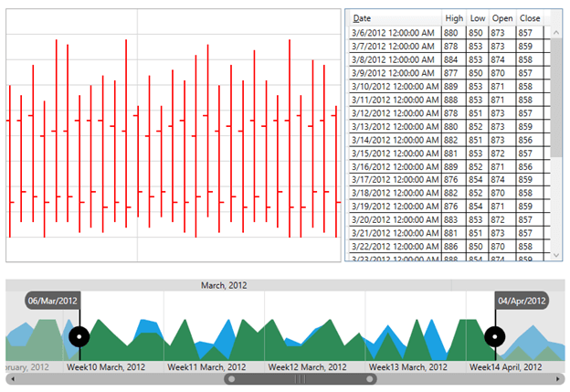
Task: Click the Open column header
Action: [x=502, y=18]
